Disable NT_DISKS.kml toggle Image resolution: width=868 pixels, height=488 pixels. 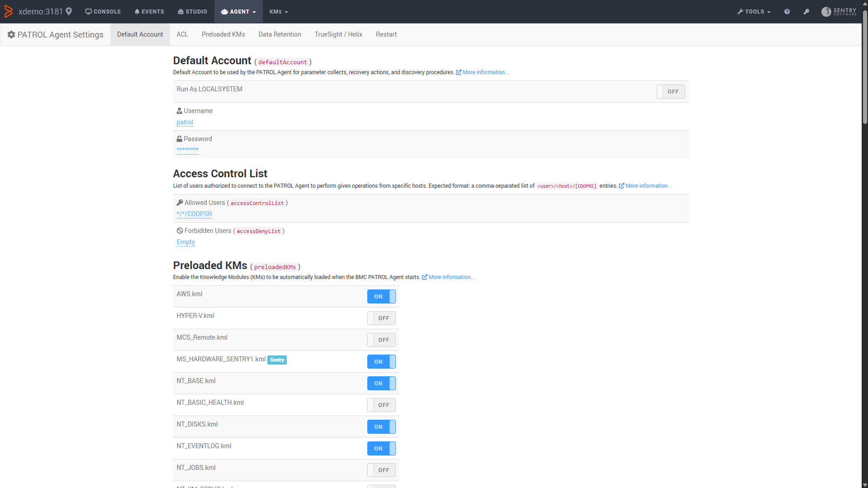381,427
